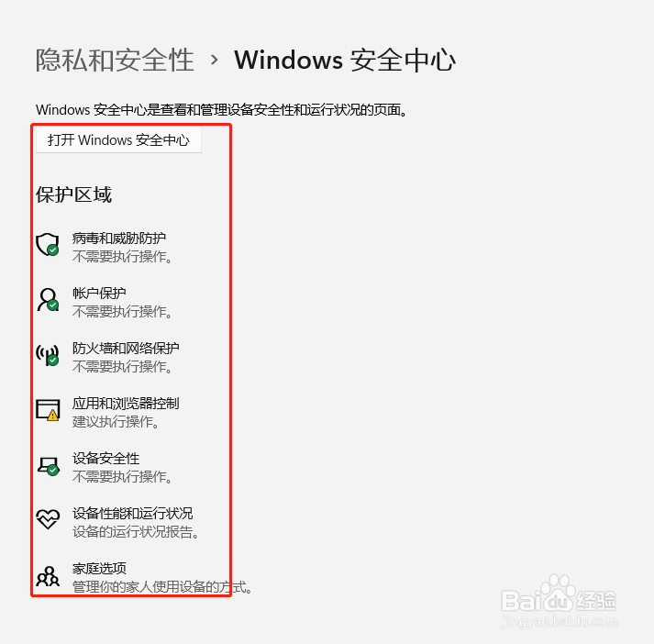Click the family options people icon

click(x=48, y=576)
